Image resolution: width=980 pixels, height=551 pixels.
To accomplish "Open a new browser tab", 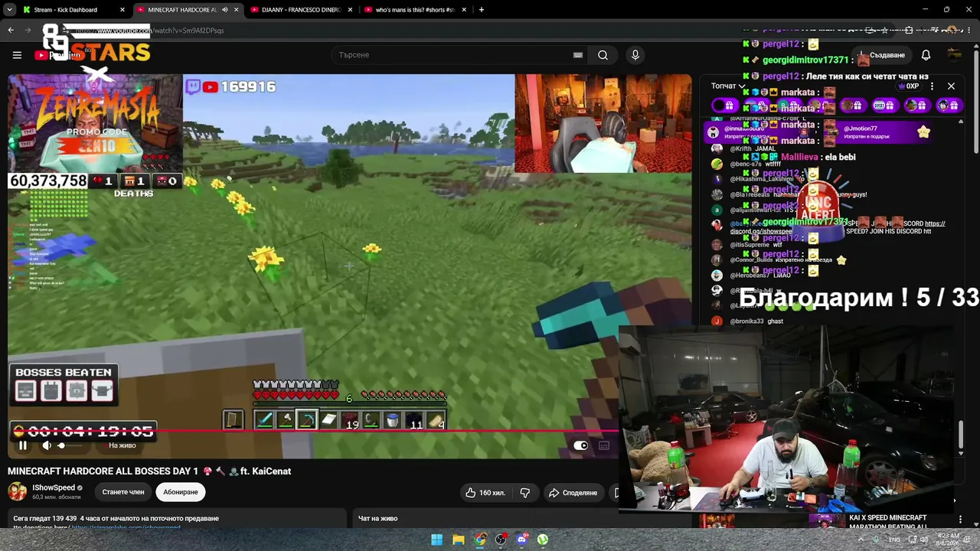I will click(x=482, y=10).
